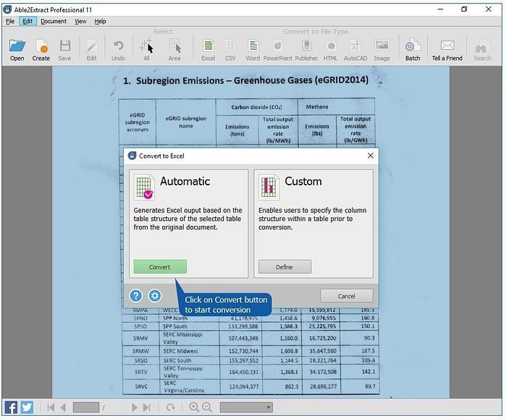Click the document title Subregion Emissions heading
Viewport: 506px width, 420px height.
245,80
